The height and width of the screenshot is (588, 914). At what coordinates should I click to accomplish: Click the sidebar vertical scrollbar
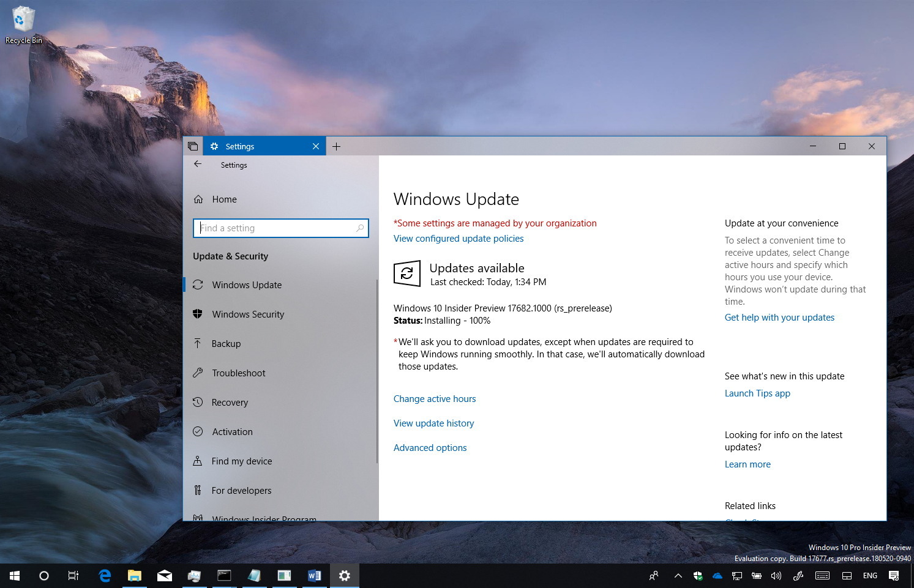377,371
